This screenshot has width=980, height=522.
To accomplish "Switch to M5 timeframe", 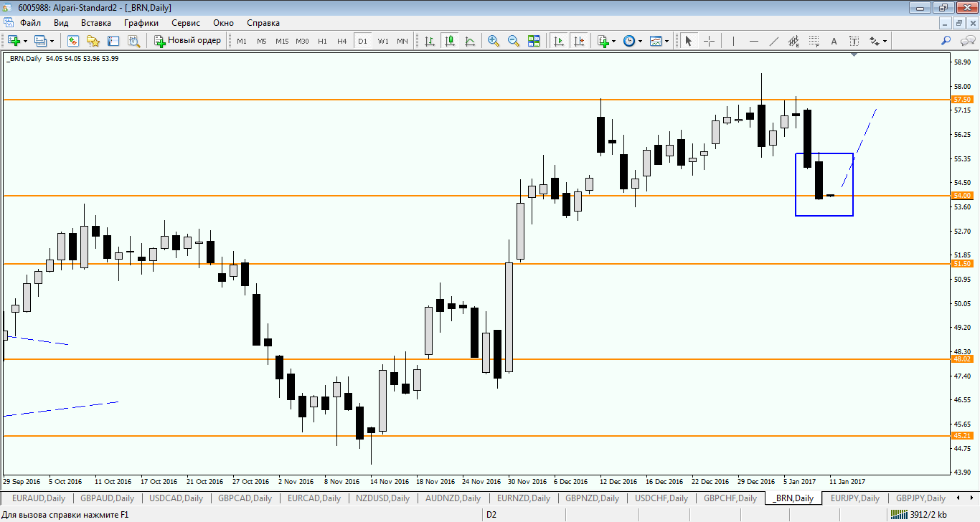I will tap(262, 41).
